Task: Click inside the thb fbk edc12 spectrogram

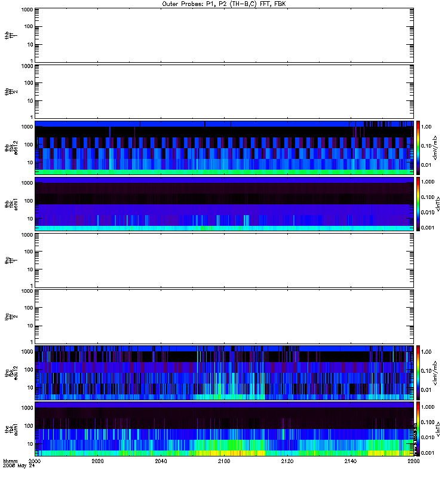Action: click(224, 148)
